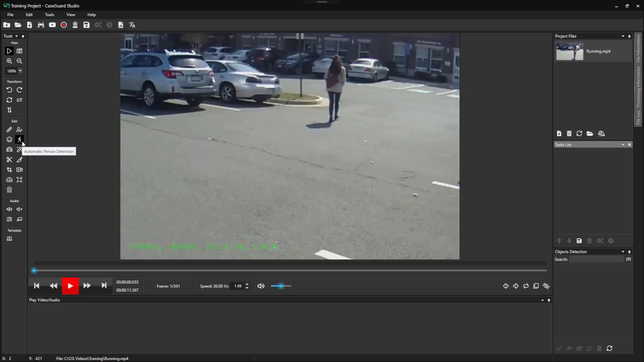
Task: Open the Help menu
Action: 92,15
